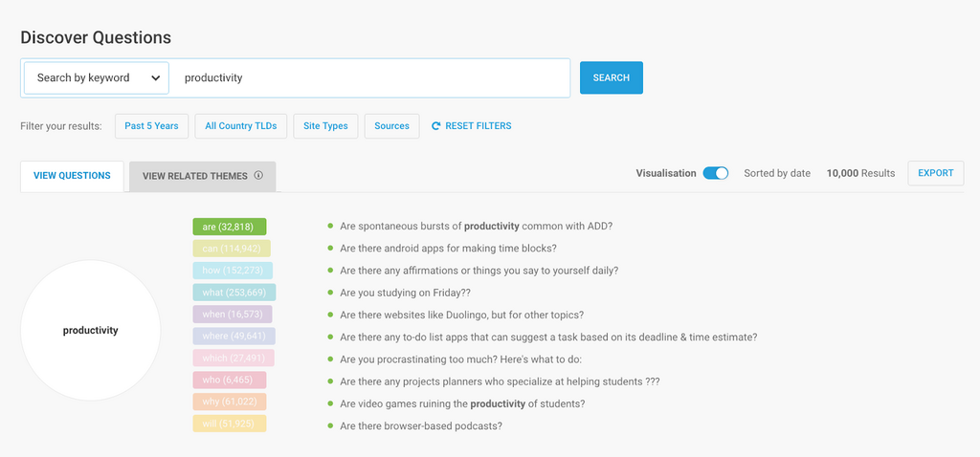Open the Search by keyword dropdown
Image resolution: width=980 pixels, height=457 pixels.
97,78
